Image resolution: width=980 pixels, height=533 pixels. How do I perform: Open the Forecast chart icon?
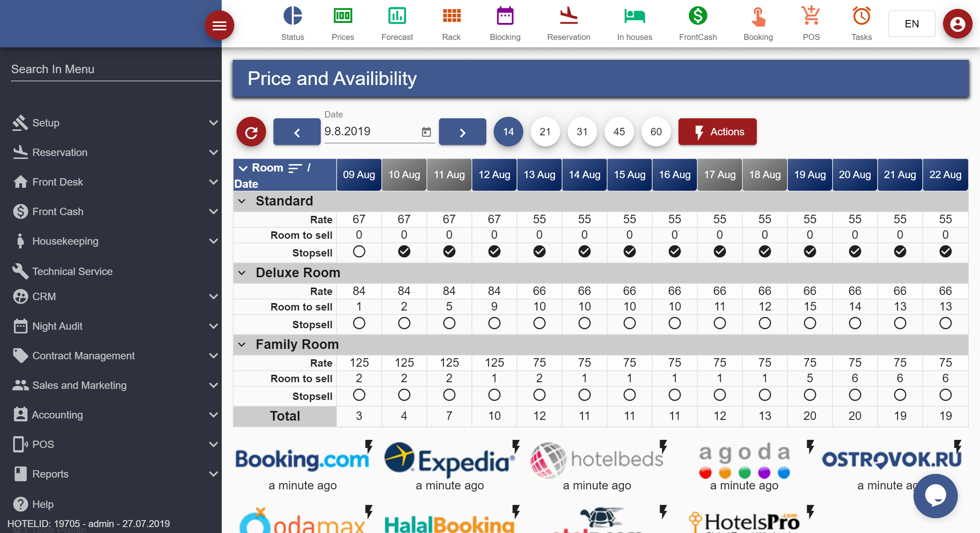[x=397, y=16]
